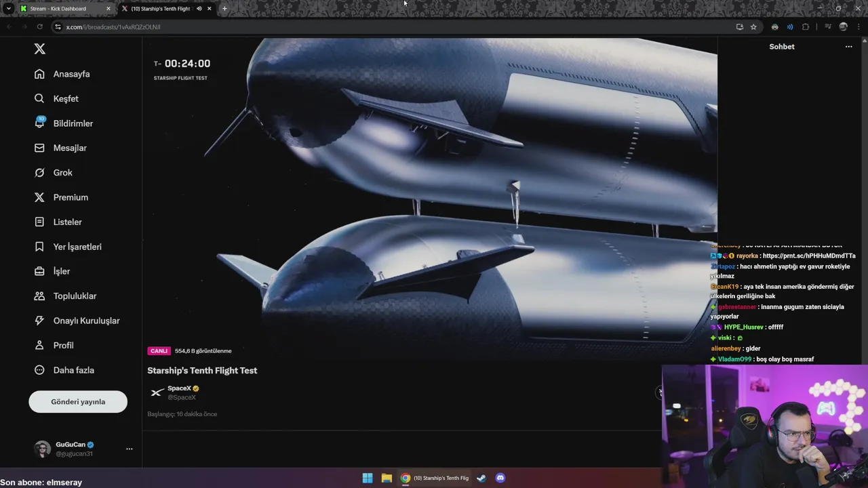Open Windows Start menu
The height and width of the screenshot is (488, 868).
[x=367, y=478]
